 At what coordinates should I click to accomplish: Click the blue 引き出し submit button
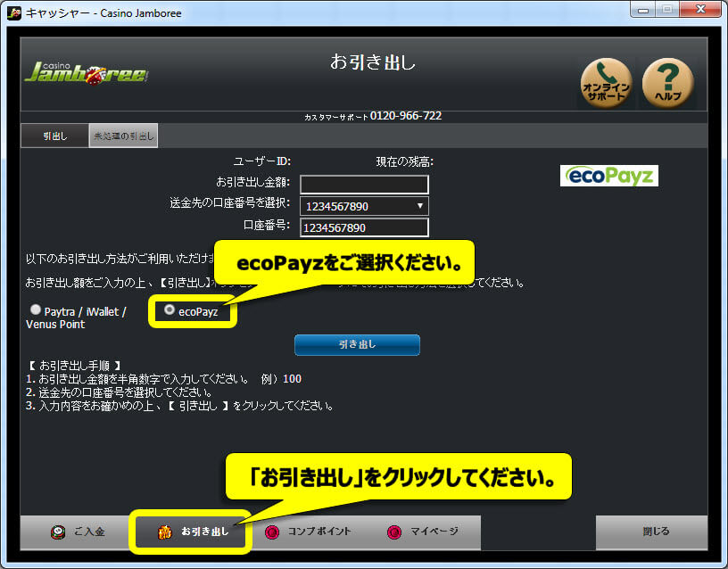(357, 345)
